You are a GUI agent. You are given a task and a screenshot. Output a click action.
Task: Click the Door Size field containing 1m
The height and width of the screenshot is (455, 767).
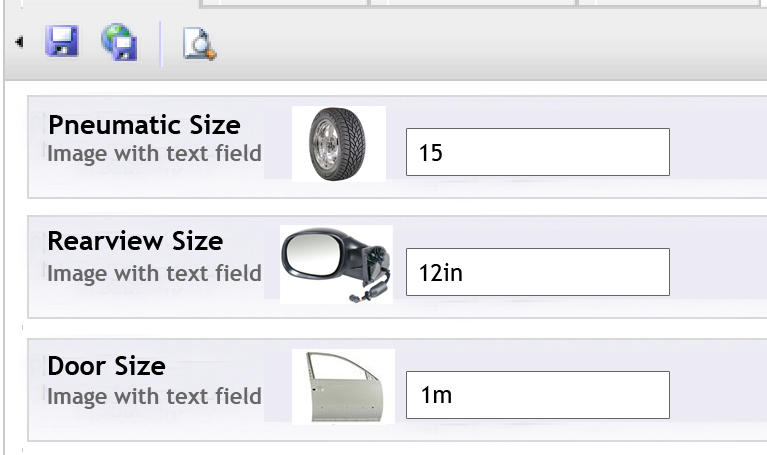click(537, 395)
